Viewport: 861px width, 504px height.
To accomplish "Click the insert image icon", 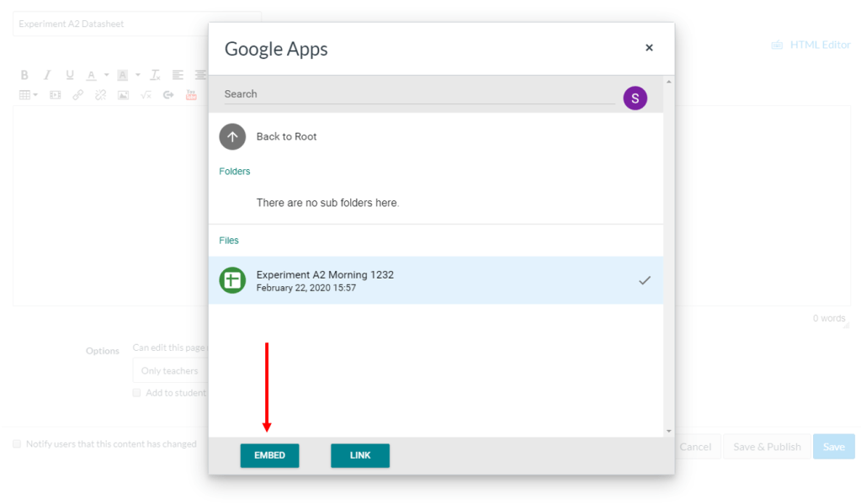I will (123, 95).
